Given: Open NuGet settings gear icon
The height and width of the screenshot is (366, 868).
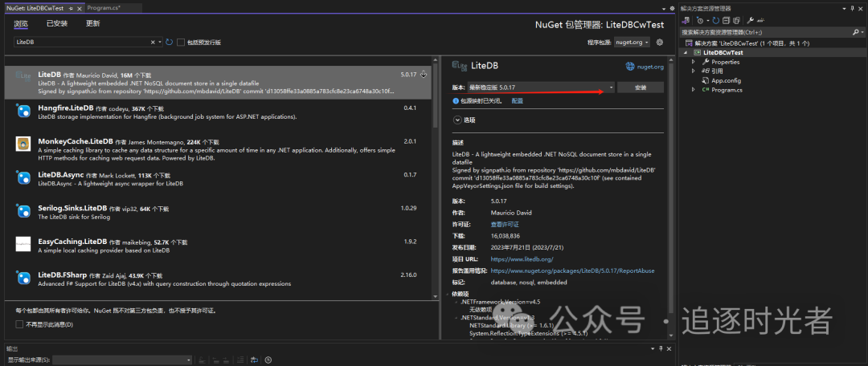Looking at the screenshot, I should (659, 42).
